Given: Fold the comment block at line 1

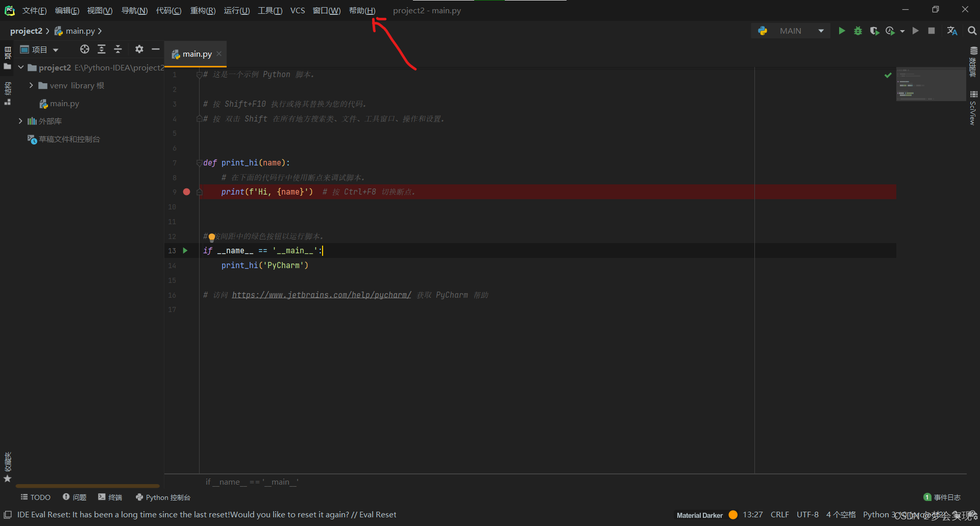Looking at the screenshot, I should pos(199,75).
